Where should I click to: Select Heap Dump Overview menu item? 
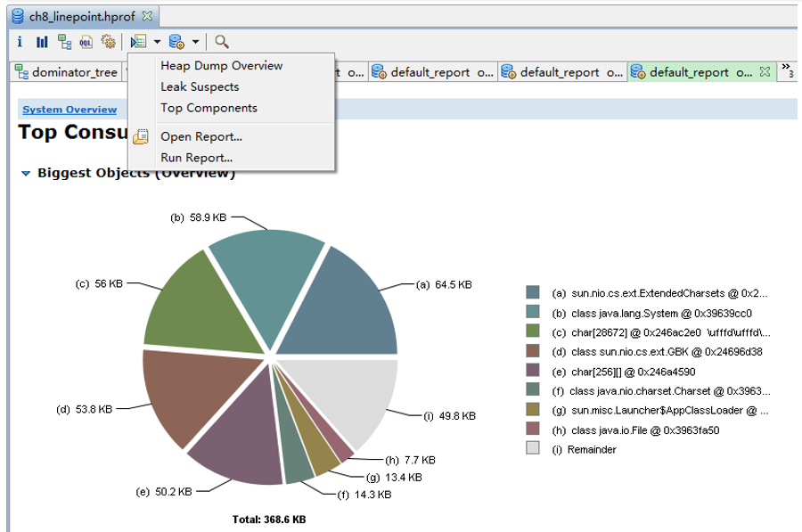[221, 65]
